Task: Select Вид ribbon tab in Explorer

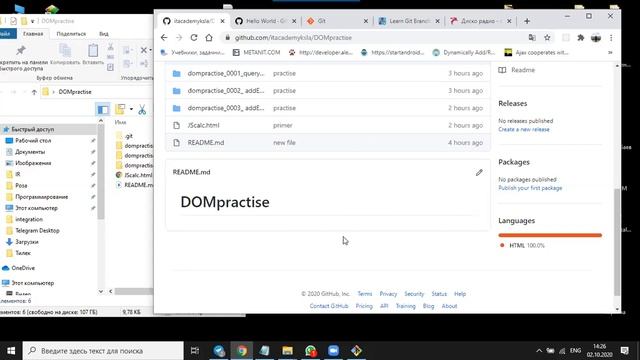Action: coord(104,34)
